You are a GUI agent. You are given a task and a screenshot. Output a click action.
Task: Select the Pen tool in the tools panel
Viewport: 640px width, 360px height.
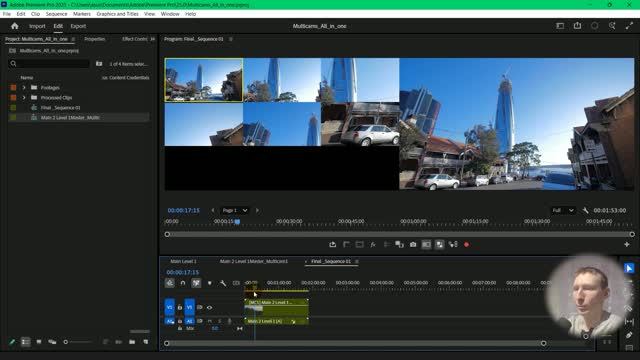coord(629,335)
